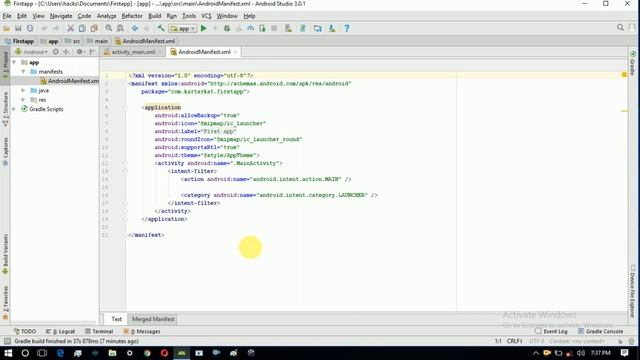Click the Firstapp breadcrumb
Image resolution: width=640 pixels, height=360 pixels.
coord(19,41)
